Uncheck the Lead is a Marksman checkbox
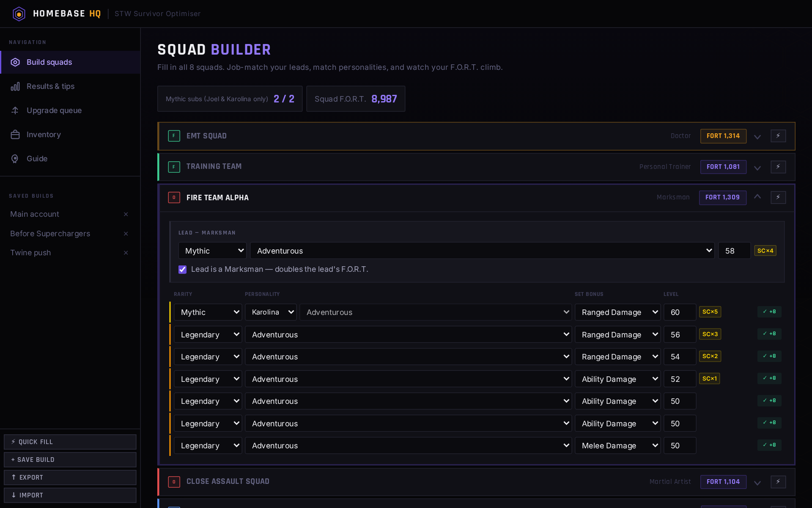This screenshot has width=812, height=508. coord(182,270)
